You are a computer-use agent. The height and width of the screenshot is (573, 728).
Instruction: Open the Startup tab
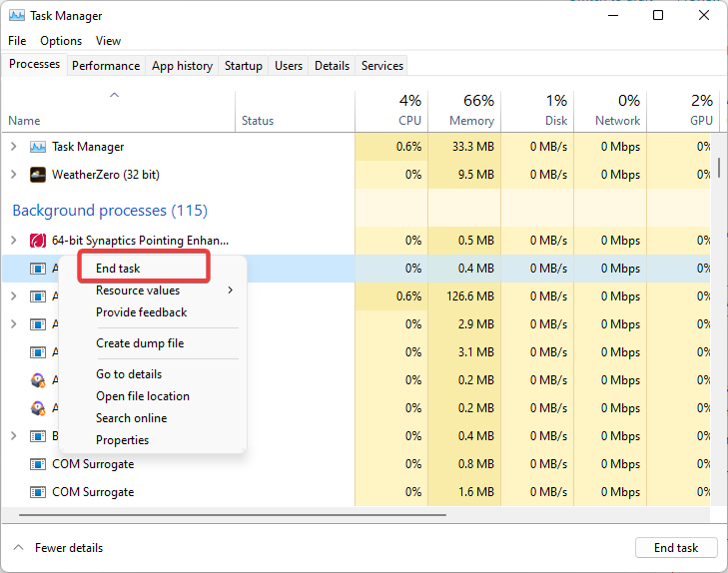pos(244,66)
